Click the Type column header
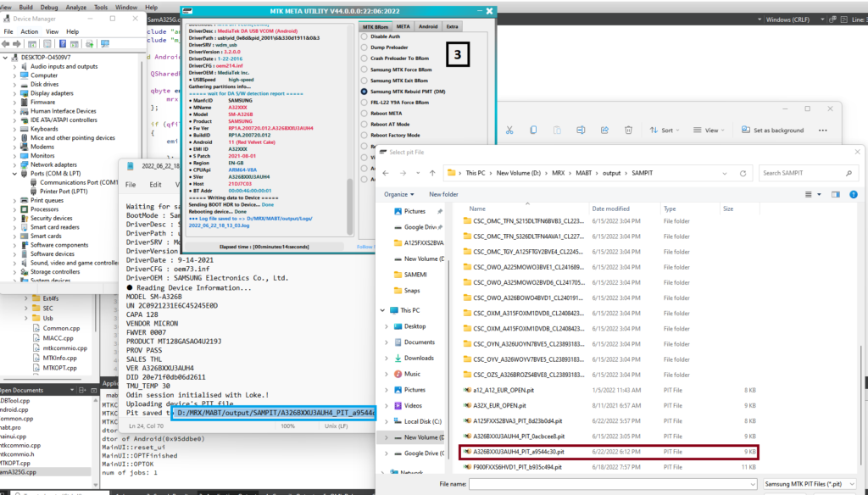Screen dimensions: 868x495 [689, 209]
